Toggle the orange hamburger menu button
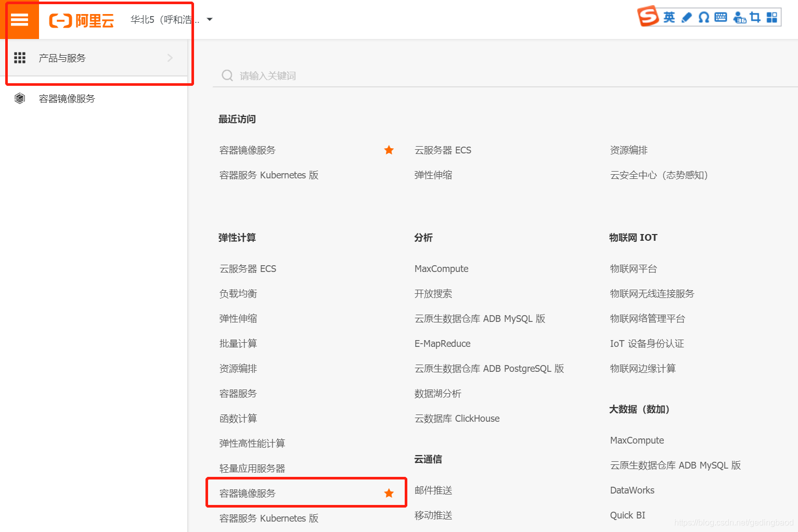 pos(19,20)
